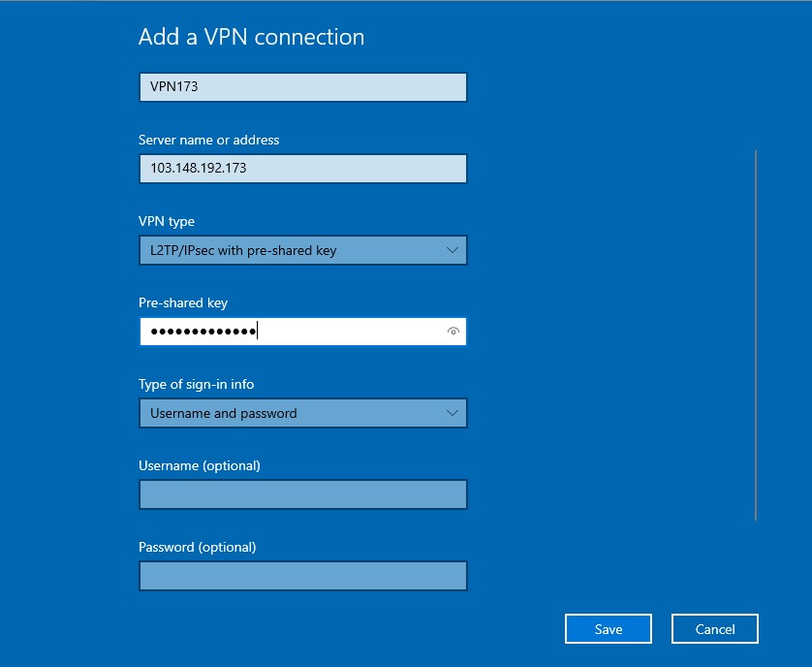Click the Password (optional) input box
Viewport: 812px width, 667px height.
click(x=303, y=576)
